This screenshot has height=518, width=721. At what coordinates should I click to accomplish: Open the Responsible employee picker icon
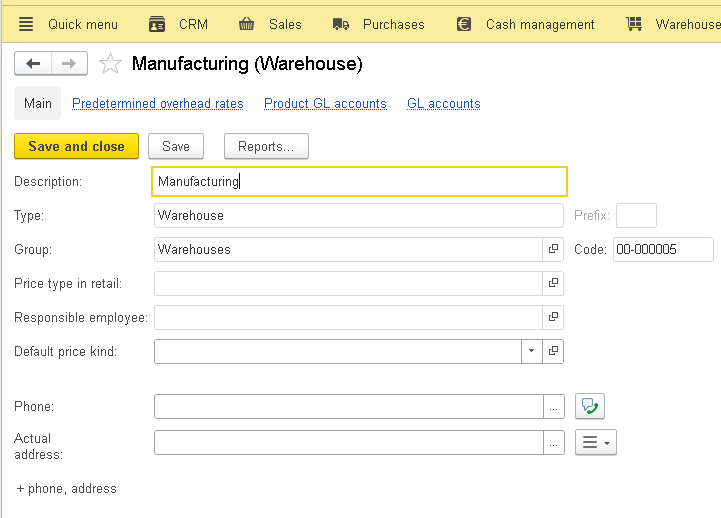click(x=553, y=317)
